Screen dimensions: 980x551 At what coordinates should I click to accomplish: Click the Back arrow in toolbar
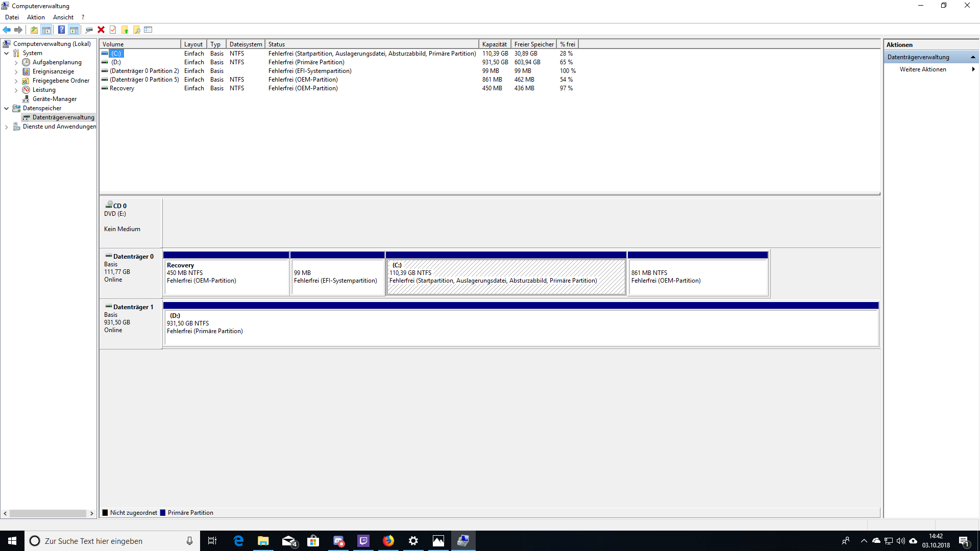coord(7,30)
